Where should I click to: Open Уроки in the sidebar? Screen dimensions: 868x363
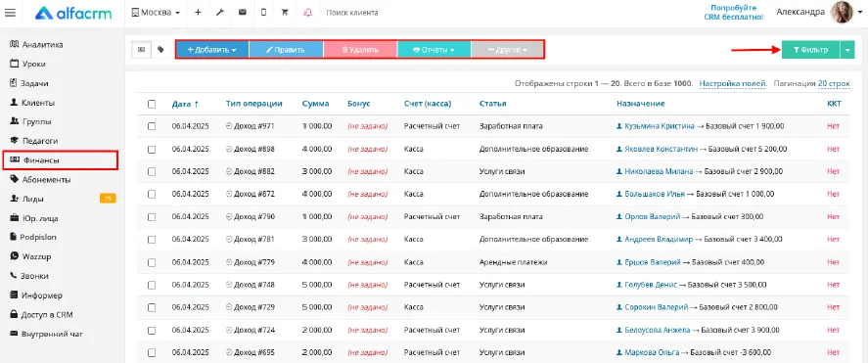(28, 65)
